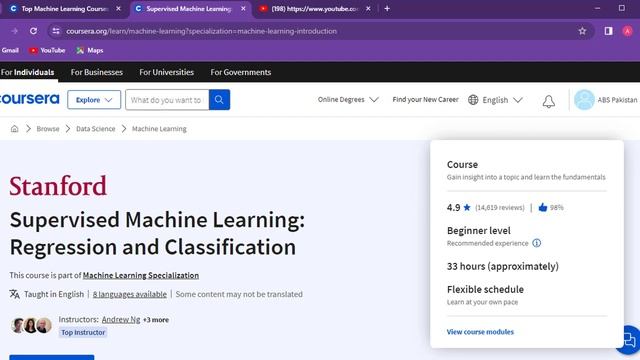
Task: Maximize the browser window
Action: point(621,8)
